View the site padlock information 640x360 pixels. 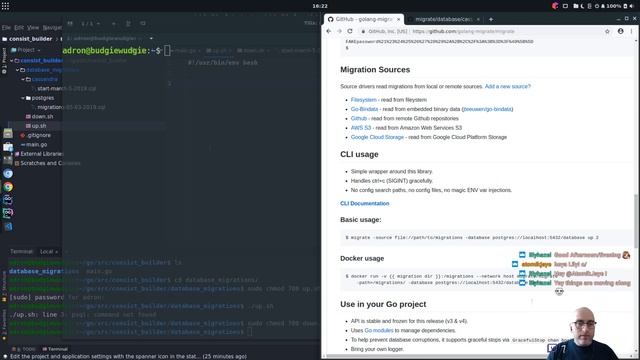tap(363, 31)
